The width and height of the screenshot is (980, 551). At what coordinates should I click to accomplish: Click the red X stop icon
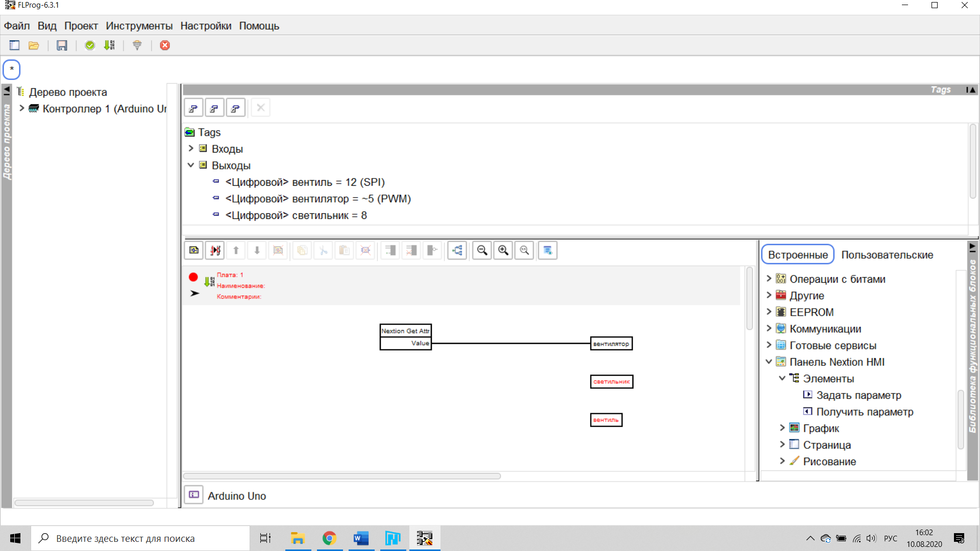click(x=165, y=45)
